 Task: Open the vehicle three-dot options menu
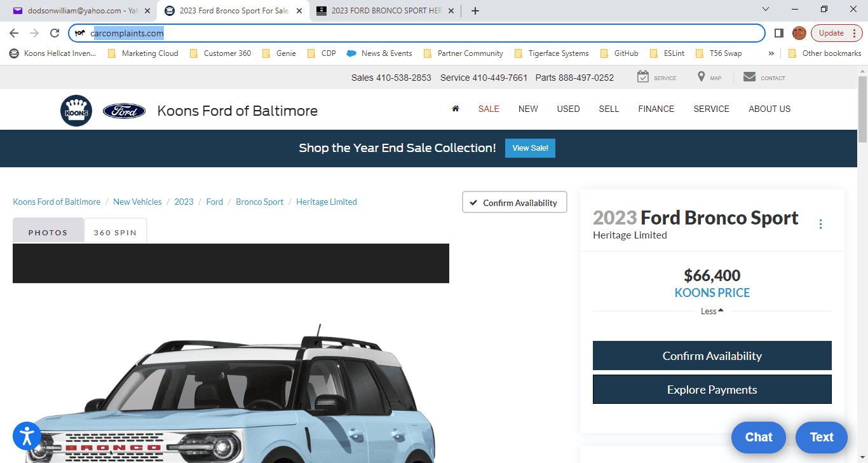pyautogui.click(x=820, y=224)
